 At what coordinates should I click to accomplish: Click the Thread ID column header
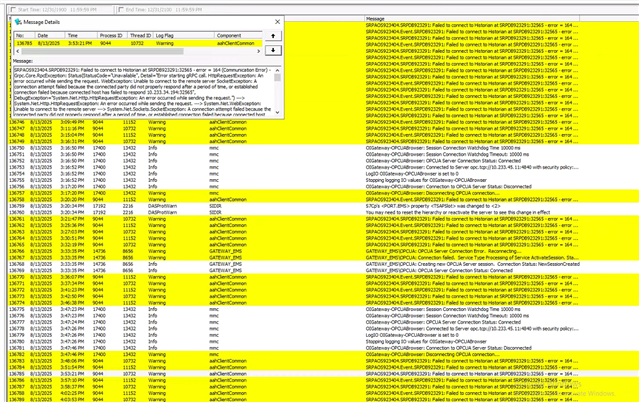click(140, 35)
